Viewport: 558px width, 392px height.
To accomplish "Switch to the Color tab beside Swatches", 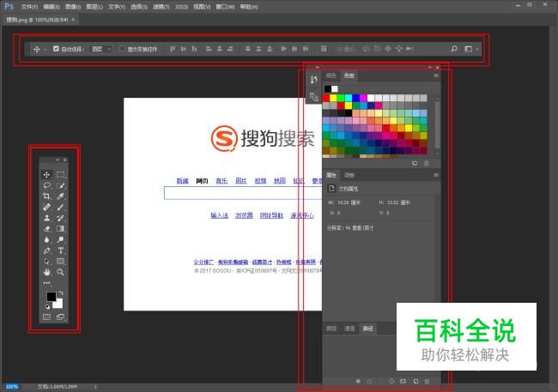I will point(331,75).
